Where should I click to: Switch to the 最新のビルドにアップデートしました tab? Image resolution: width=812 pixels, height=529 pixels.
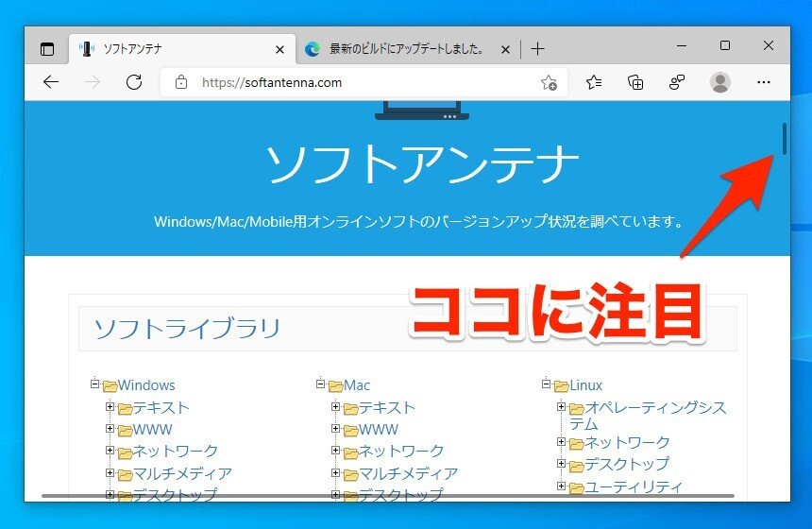pos(408,49)
